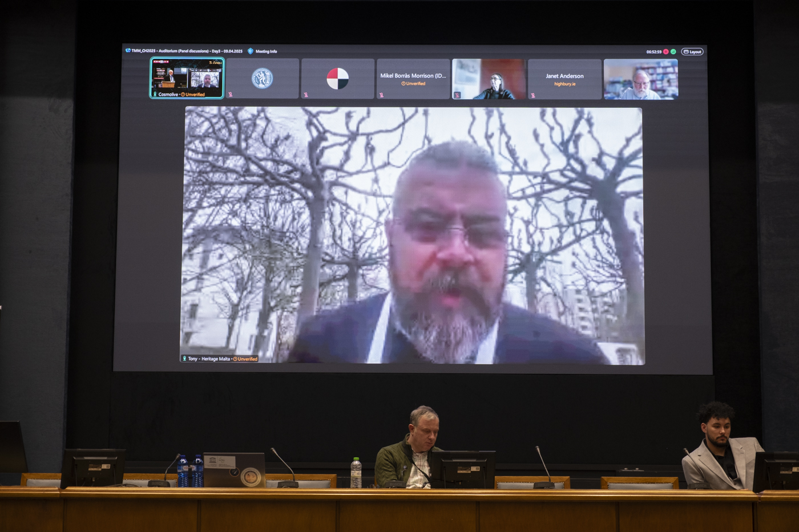799x532 pixels.
Task: Click the Meeting Info shield icon
Action: [x=250, y=51]
